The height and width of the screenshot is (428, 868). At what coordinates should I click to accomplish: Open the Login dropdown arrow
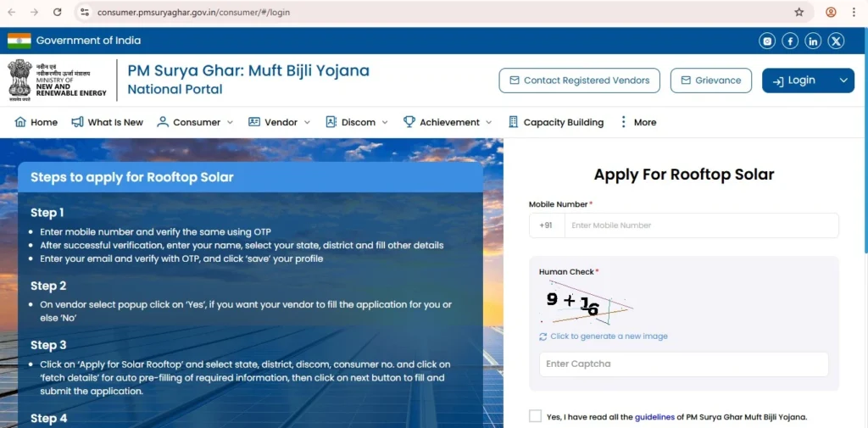pyautogui.click(x=843, y=81)
